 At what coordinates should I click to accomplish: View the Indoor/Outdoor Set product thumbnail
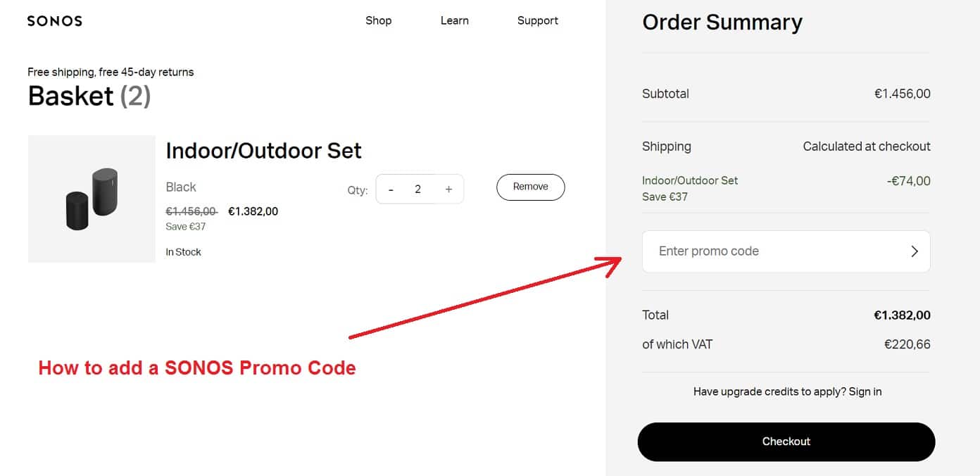[x=92, y=199]
